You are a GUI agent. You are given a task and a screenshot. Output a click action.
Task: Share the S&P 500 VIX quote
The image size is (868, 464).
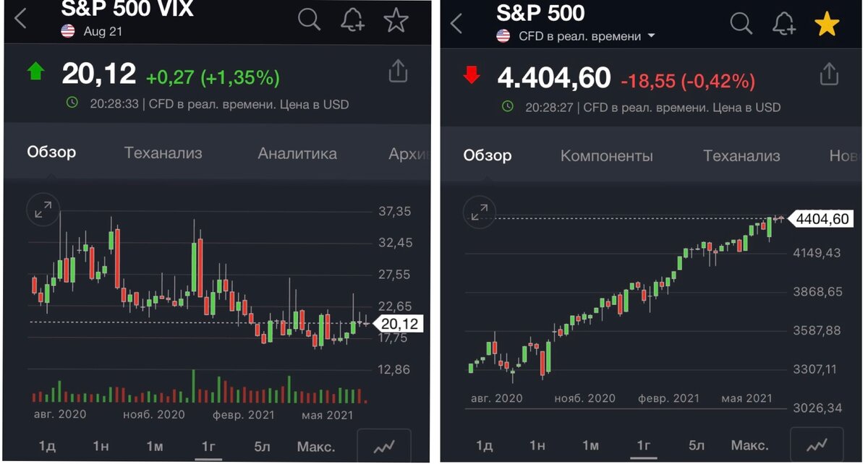(x=399, y=72)
